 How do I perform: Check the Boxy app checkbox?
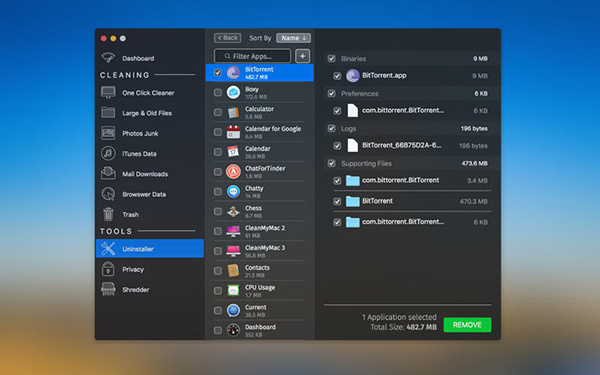pyautogui.click(x=218, y=92)
